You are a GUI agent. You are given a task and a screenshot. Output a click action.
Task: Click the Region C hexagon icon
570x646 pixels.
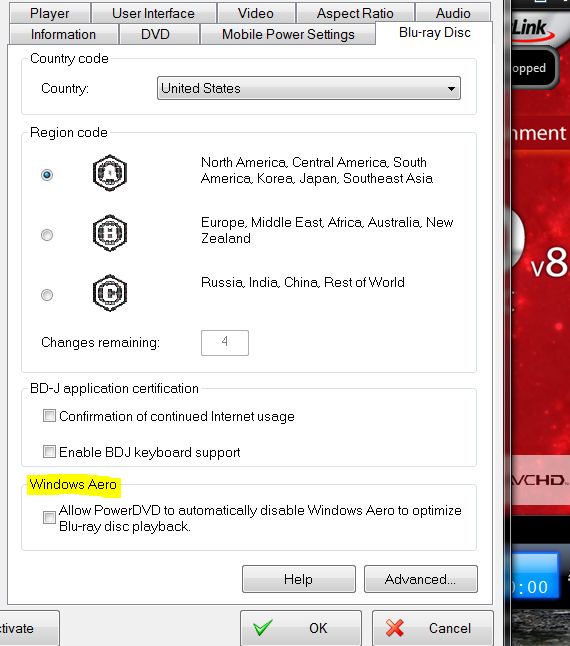pyautogui.click(x=110, y=293)
